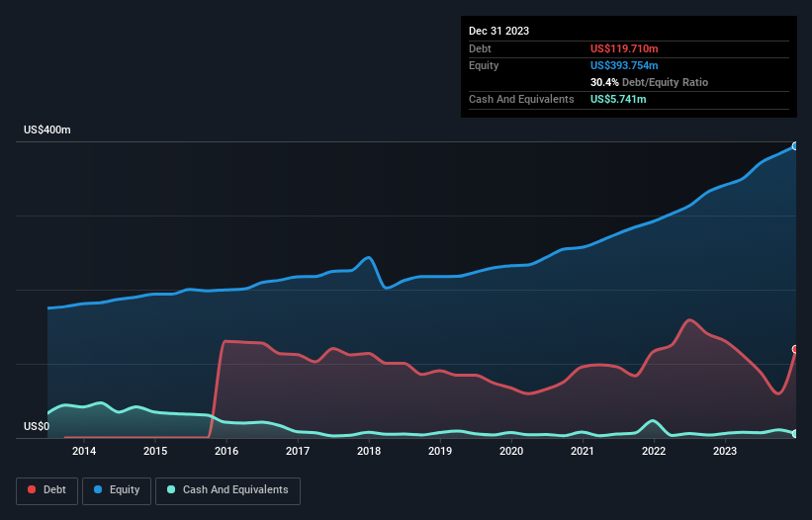Click Cash And Equivalents label in tooltip
812x520 pixels.
[x=521, y=99]
